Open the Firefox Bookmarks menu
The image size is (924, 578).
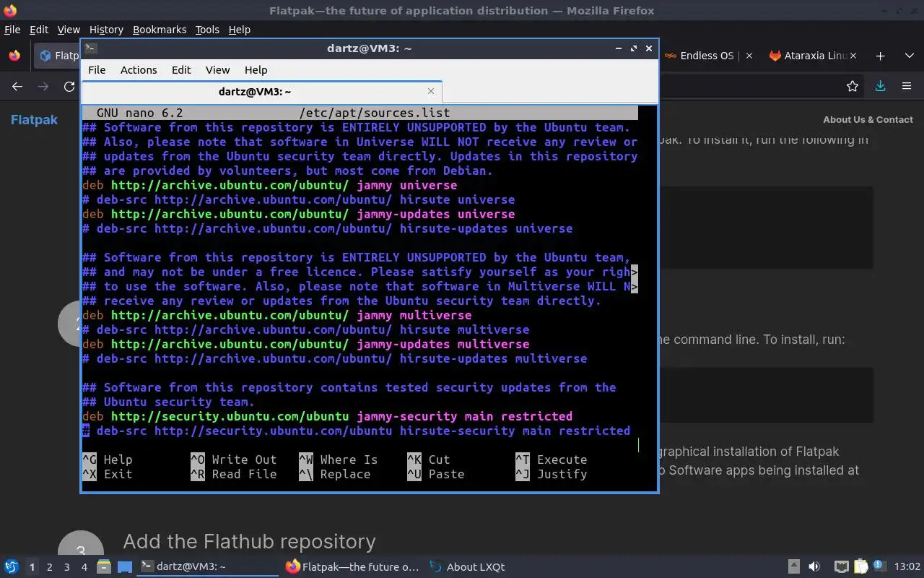[160, 30]
